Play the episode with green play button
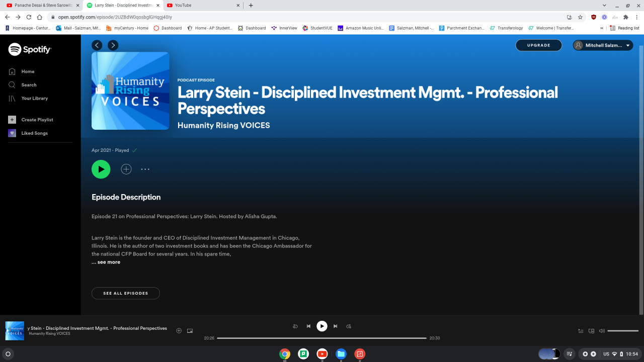Viewport: 644px width, 362px height. point(101,169)
